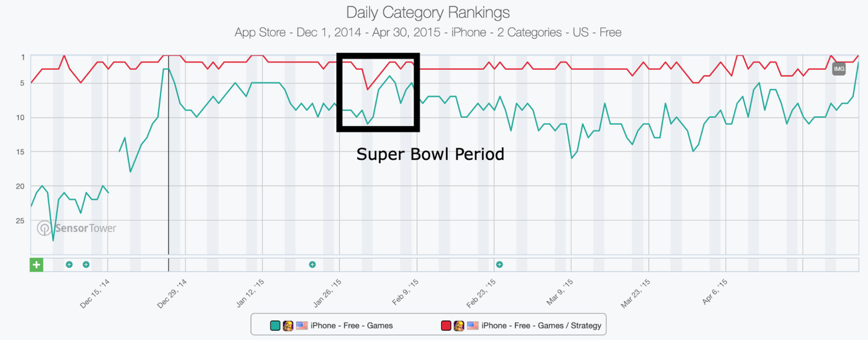Toggle the iPhone - Free - Games / Strategy series
868x340 pixels.
(x=541, y=326)
